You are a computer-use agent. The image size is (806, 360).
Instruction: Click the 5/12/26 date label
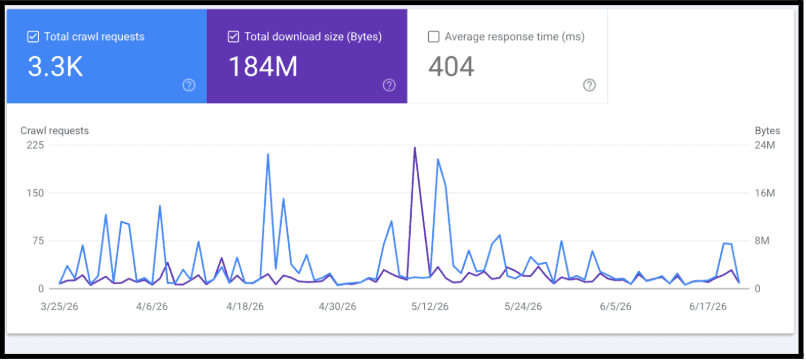pyautogui.click(x=430, y=307)
